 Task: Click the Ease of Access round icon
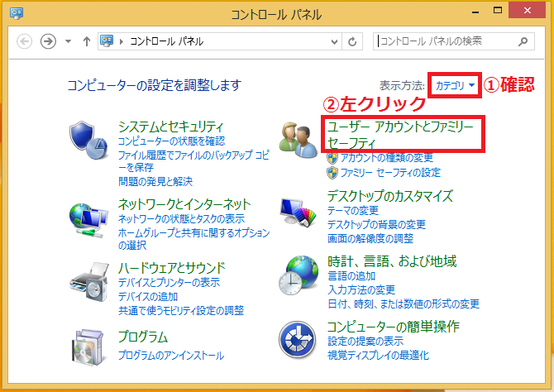pos(297,340)
